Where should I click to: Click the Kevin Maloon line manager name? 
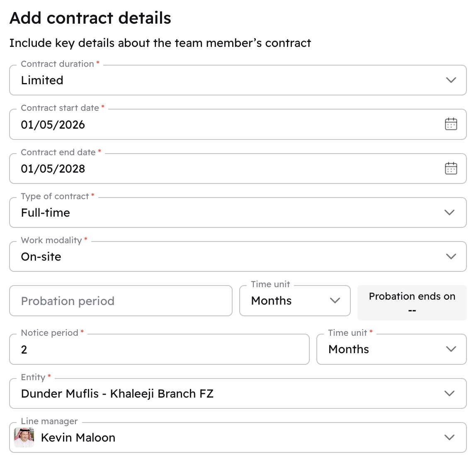[78, 438]
